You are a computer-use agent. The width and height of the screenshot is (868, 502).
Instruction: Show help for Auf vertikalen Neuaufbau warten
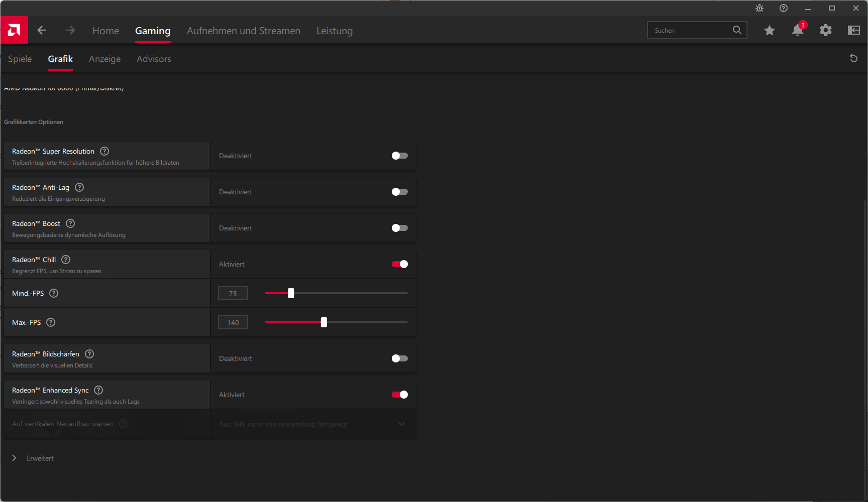point(123,424)
